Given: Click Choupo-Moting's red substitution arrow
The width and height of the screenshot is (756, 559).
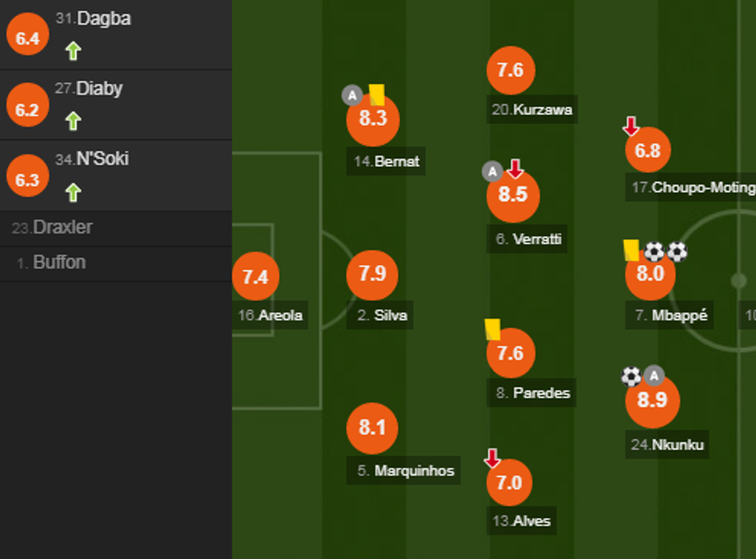Looking at the screenshot, I should tap(631, 126).
